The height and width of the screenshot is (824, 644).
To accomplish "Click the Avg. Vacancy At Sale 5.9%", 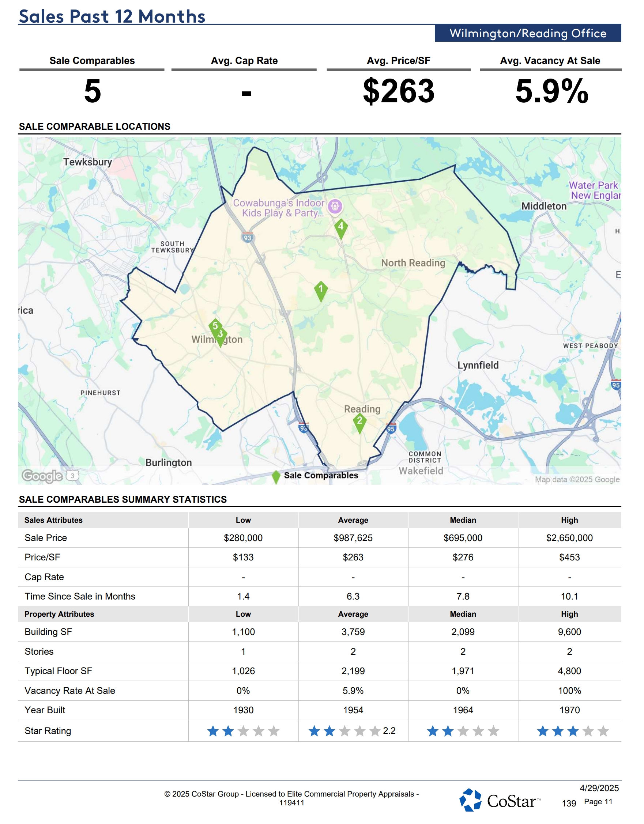I will [x=551, y=91].
